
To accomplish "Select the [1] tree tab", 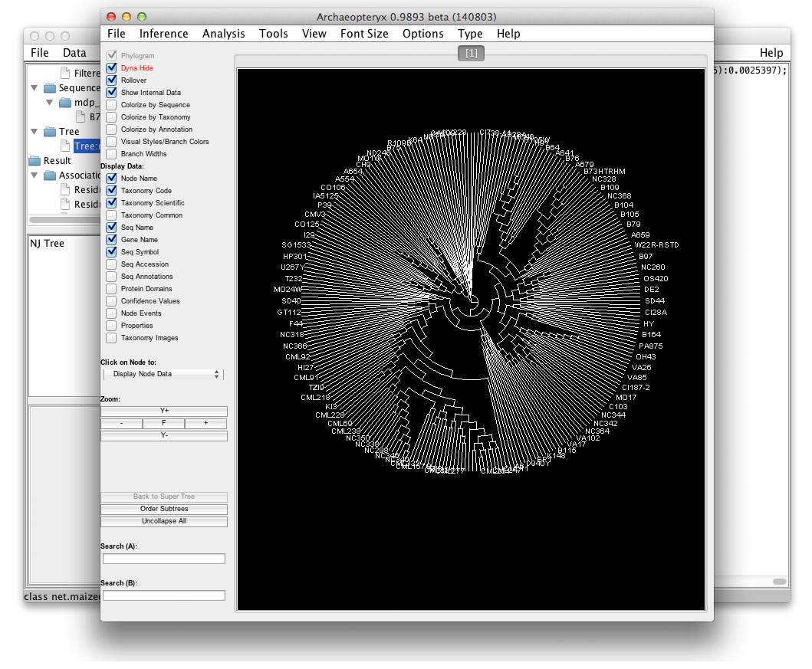I will click(x=471, y=54).
